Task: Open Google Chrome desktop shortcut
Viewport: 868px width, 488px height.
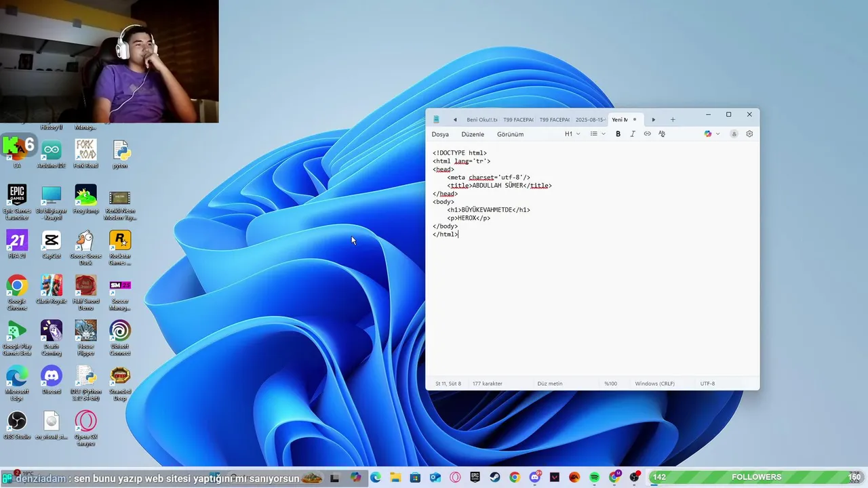Action: 17,293
